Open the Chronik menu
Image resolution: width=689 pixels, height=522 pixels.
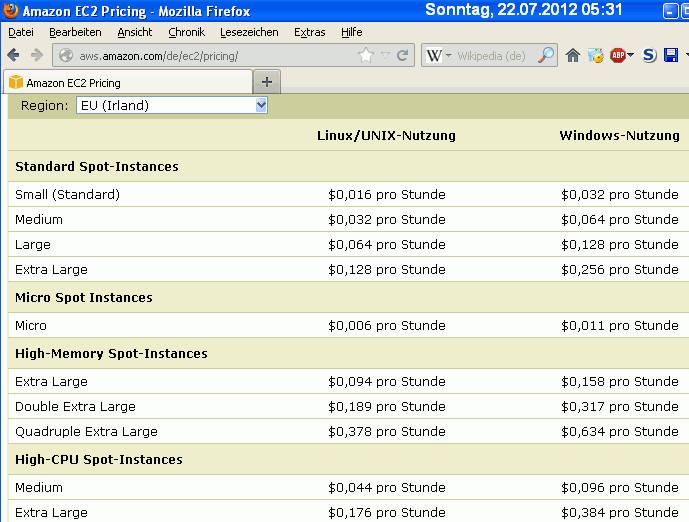(186, 32)
